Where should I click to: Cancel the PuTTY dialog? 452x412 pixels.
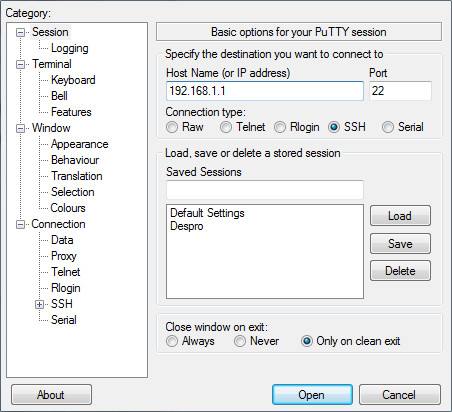click(x=399, y=395)
